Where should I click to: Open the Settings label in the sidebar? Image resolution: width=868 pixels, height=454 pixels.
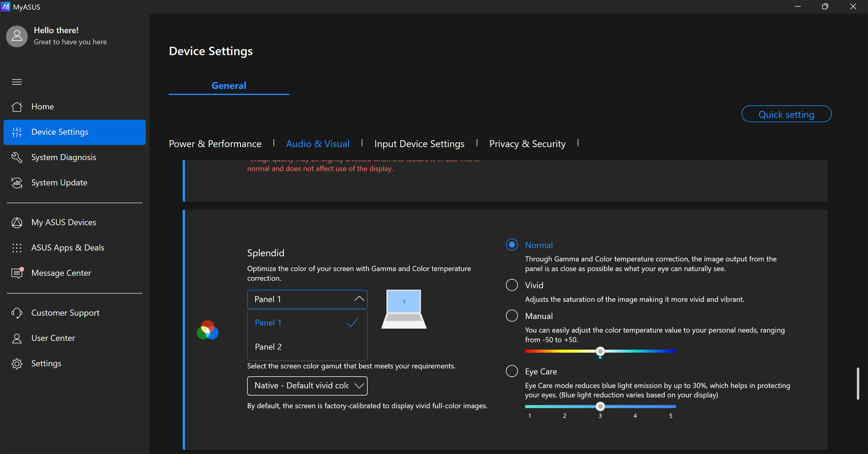click(x=46, y=363)
